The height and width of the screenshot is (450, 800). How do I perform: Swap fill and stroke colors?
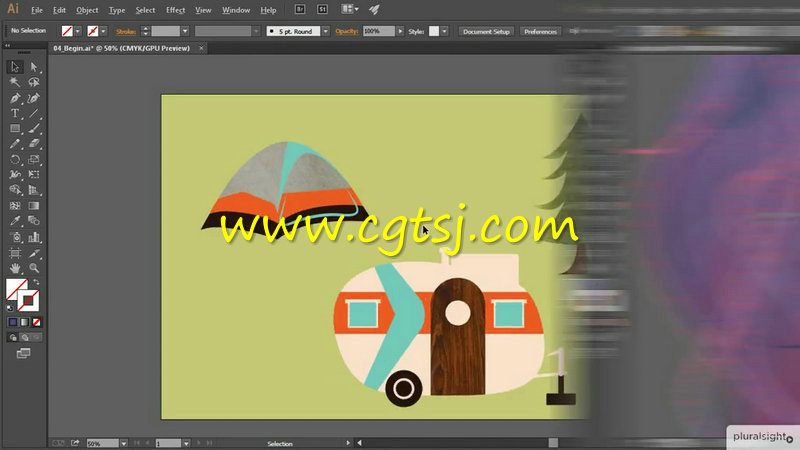click(x=36, y=282)
